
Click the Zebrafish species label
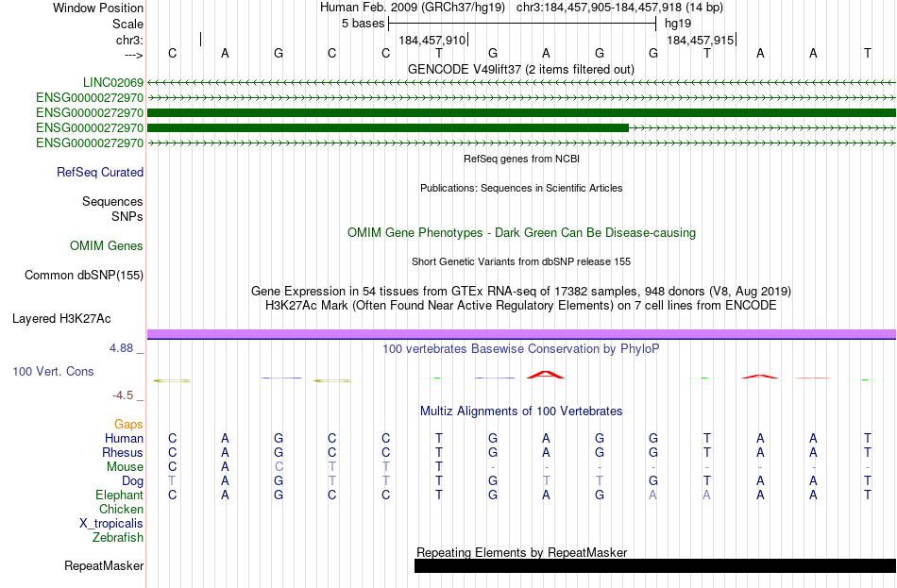point(118,538)
